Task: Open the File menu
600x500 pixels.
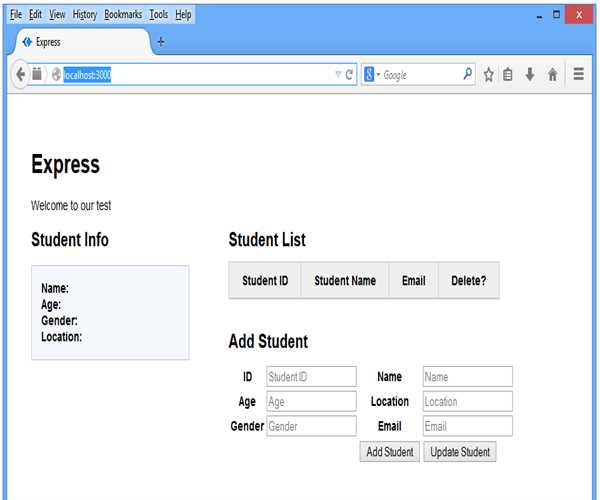Action: pyautogui.click(x=16, y=15)
